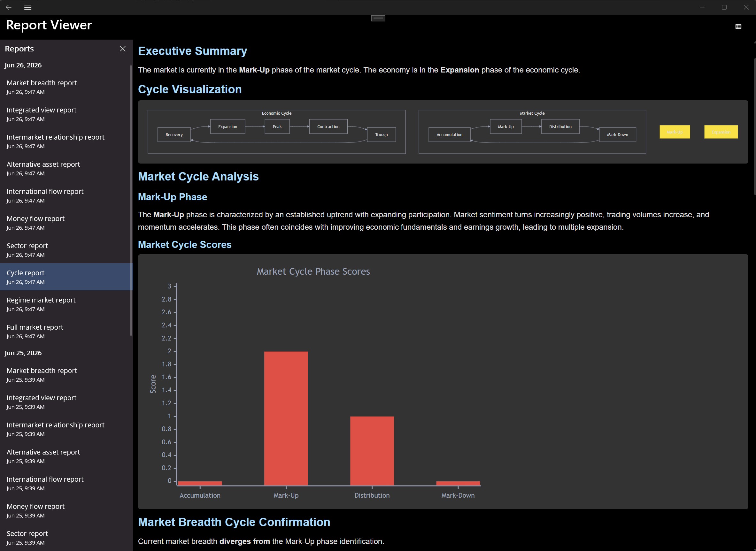The image size is (756, 551).
Task: Click the Distribution bar in chart
Action: [x=372, y=451]
